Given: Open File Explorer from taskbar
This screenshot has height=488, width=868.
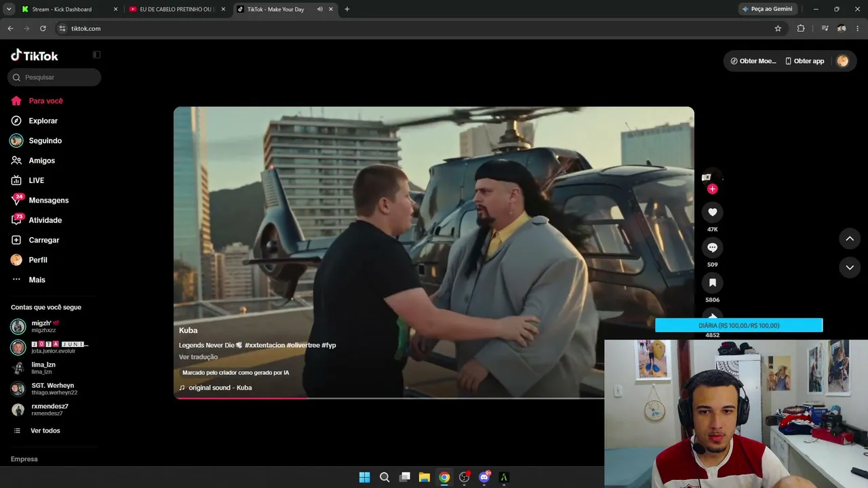Looking at the screenshot, I should point(425,477).
